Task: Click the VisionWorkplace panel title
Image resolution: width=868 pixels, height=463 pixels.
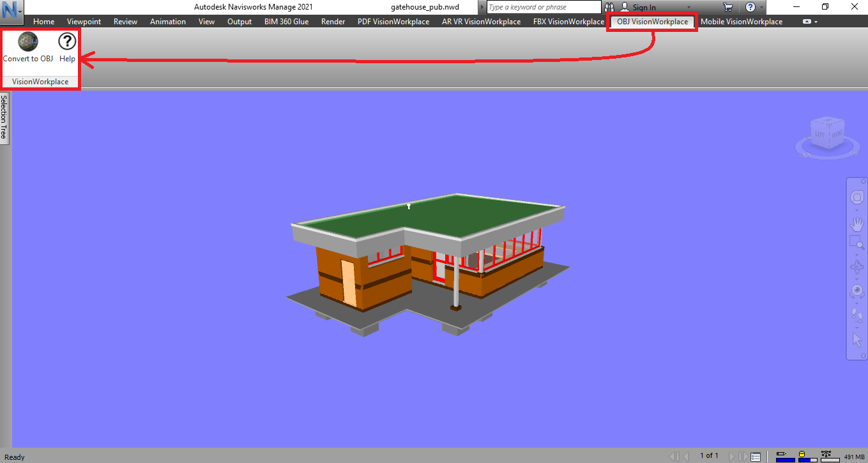Action: click(x=40, y=82)
